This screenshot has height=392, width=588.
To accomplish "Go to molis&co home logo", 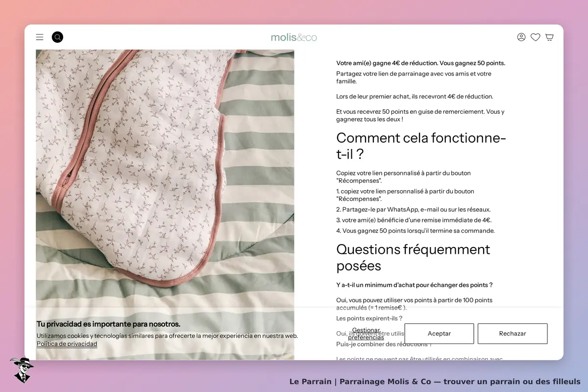I will 294,37.
